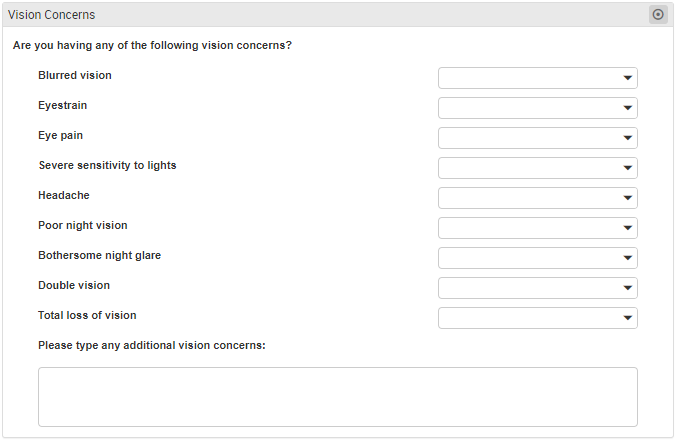Open the Total loss of vision dropdown
This screenshot has width=676, height=441.
coord(538,318)
